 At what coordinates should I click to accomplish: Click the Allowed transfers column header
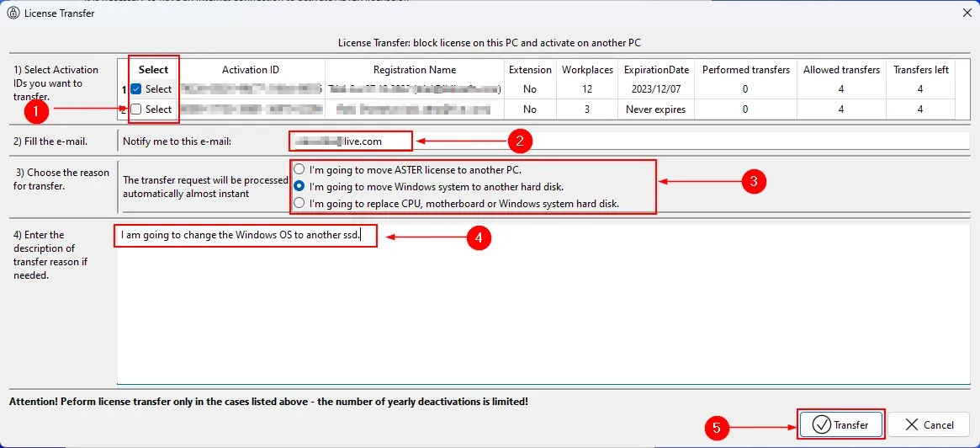(x=841, y=70)
